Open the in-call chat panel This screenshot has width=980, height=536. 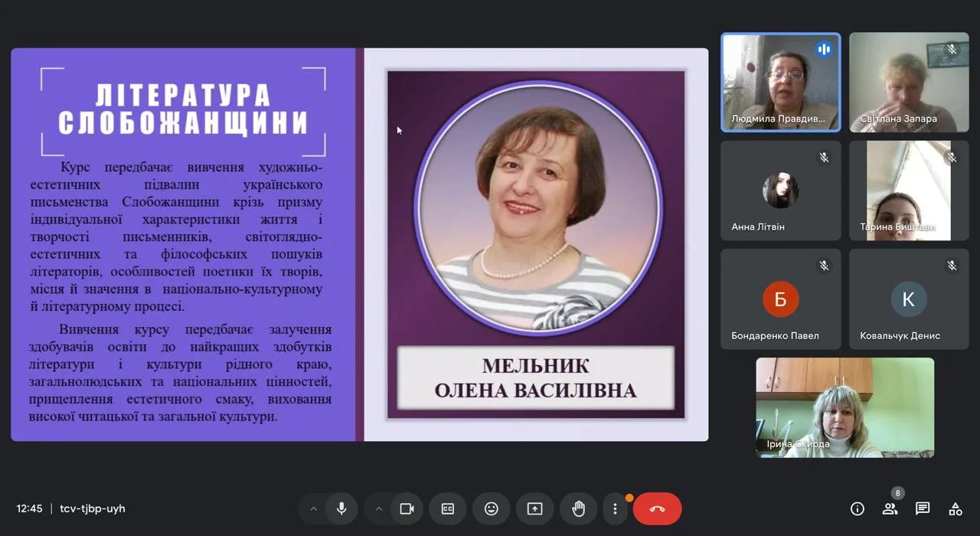pyautogui.click(x=923, y=508)
